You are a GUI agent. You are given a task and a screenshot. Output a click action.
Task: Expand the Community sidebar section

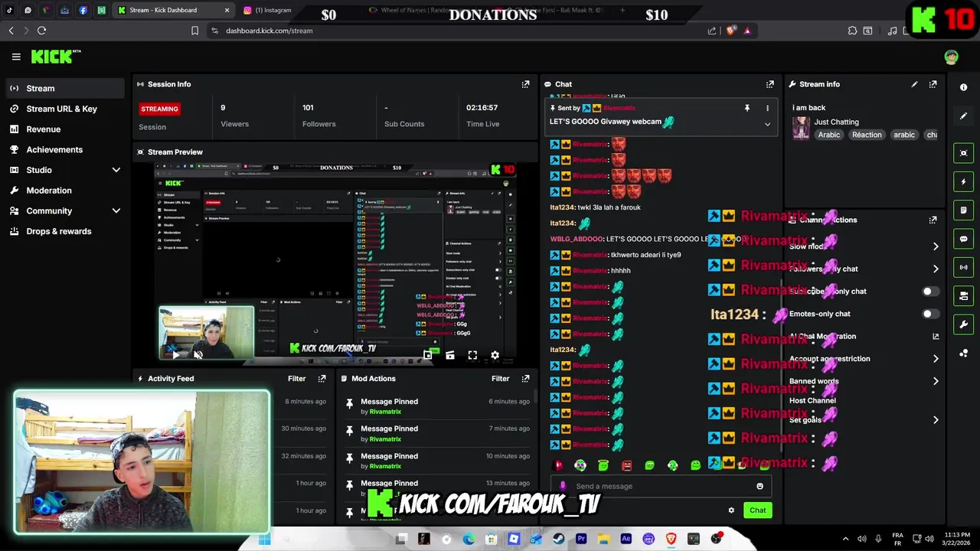tap(116, 211)
